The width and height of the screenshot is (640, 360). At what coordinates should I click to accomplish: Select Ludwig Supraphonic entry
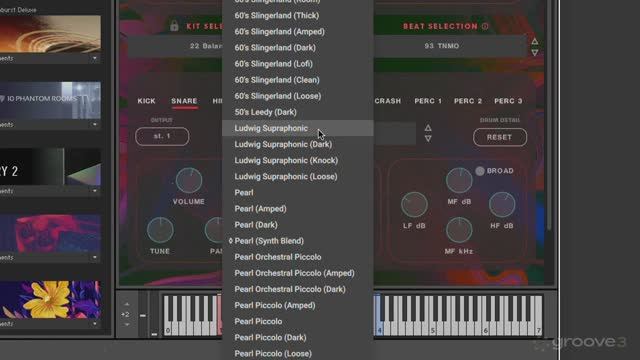pyautogui.click(x=298, y=128)
